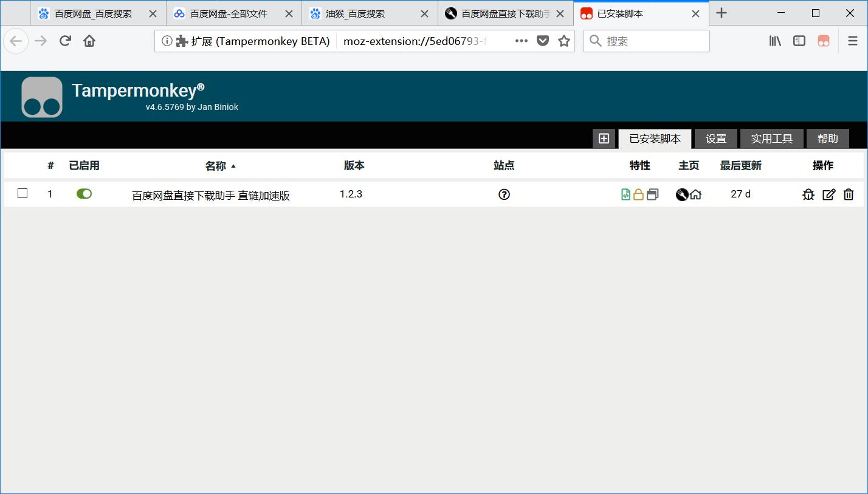The height and width of the screenshot is (494, 868).
Task: Open the Tampermonkey toolbar extension button
Action: (x=824, y=41)
